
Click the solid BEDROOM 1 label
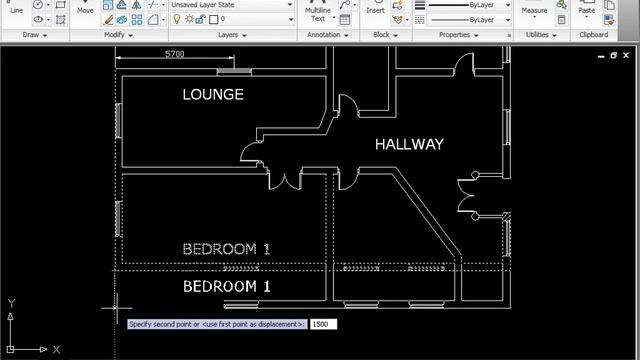click(227, 287)
